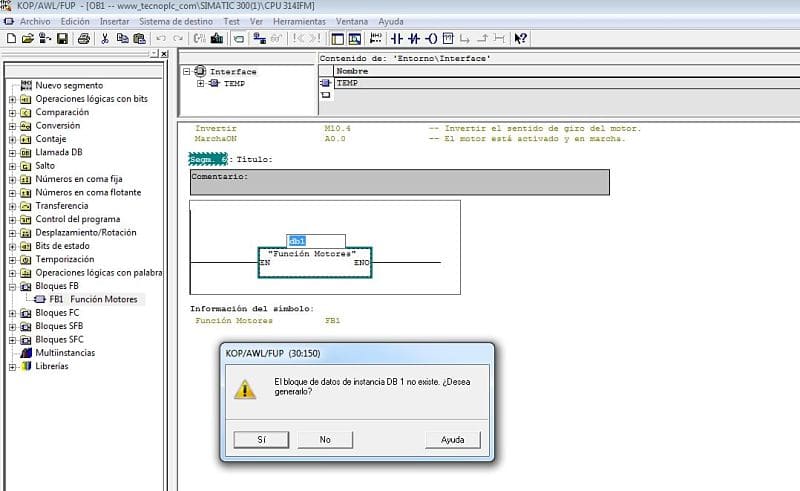Select Bloques SFB in the catalog
The height and width of the screenshot is (491, 800).
tap(59, 326)
